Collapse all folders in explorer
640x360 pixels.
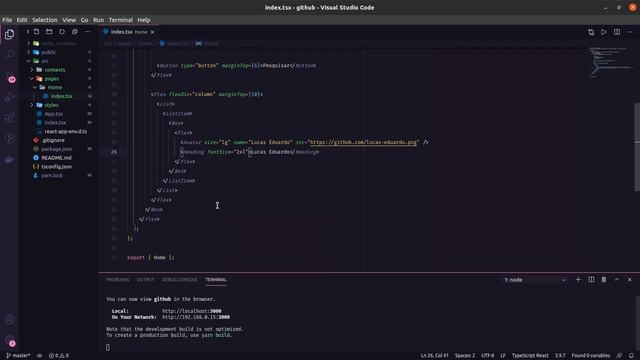(75, 32)
